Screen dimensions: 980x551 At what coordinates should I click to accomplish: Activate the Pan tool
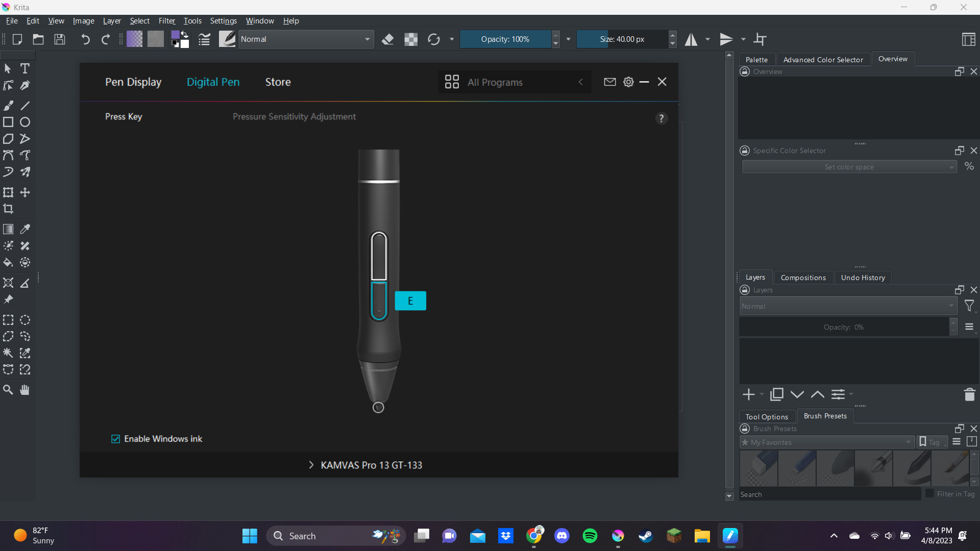tap(24, 390)
